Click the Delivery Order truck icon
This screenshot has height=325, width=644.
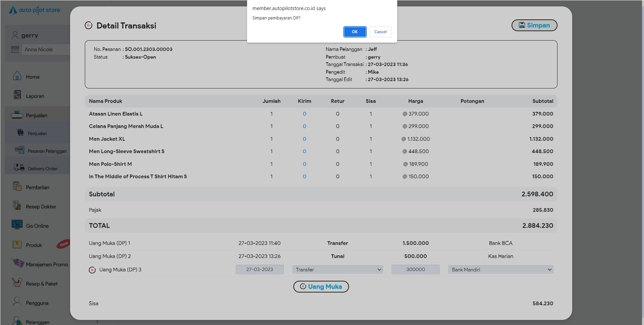pyautogui.click(x=19, y=168)
